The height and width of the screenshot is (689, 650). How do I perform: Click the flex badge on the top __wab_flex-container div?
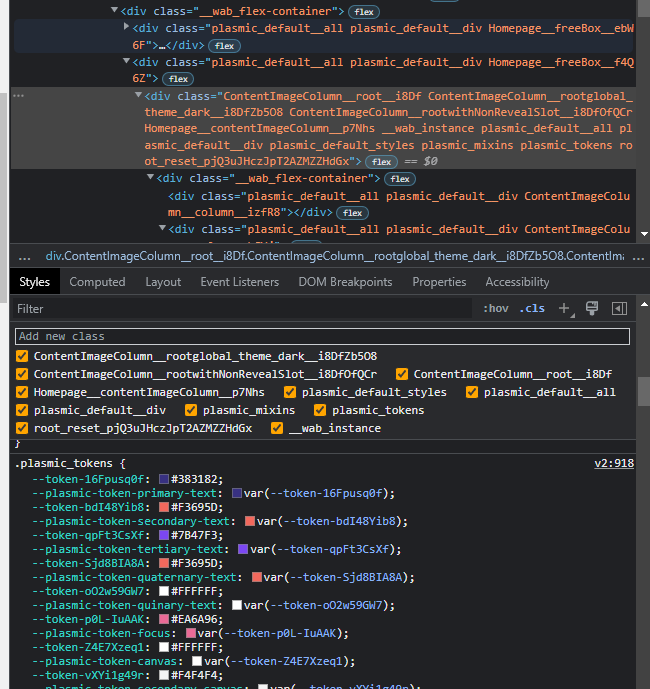pyautogui.click(x=363, y=11)
